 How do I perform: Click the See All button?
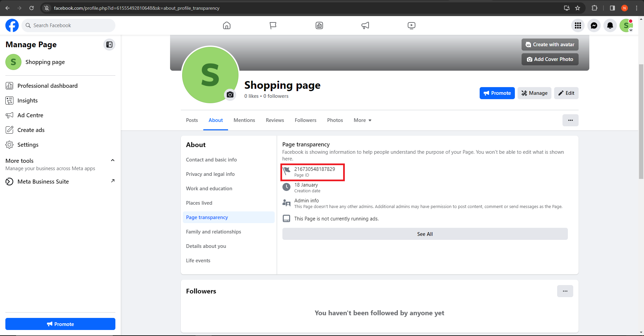[425, 234]
